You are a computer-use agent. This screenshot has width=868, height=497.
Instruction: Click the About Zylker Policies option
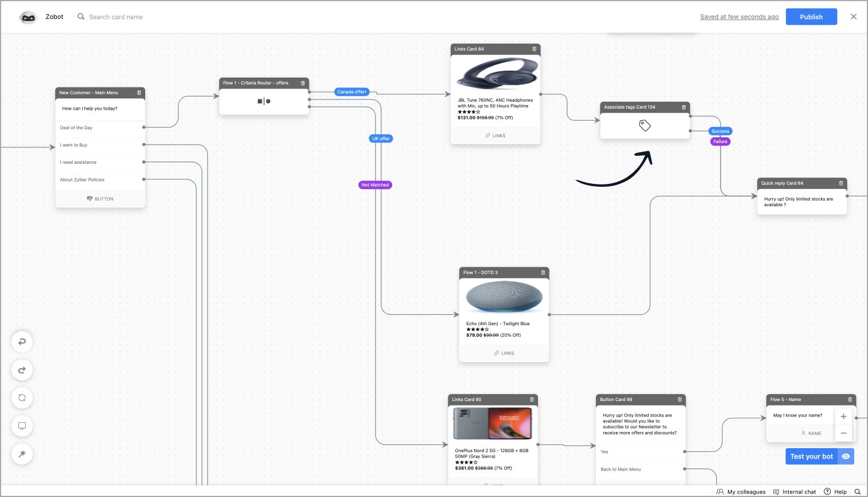100,179
